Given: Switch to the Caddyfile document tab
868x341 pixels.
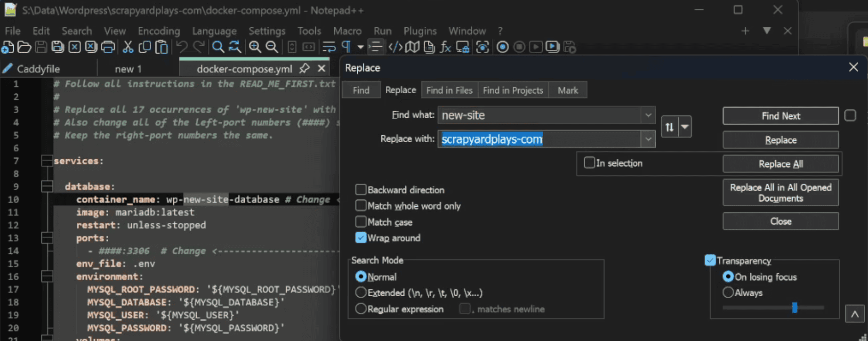Looking at the screenshot, I should (x=38, y=69).
